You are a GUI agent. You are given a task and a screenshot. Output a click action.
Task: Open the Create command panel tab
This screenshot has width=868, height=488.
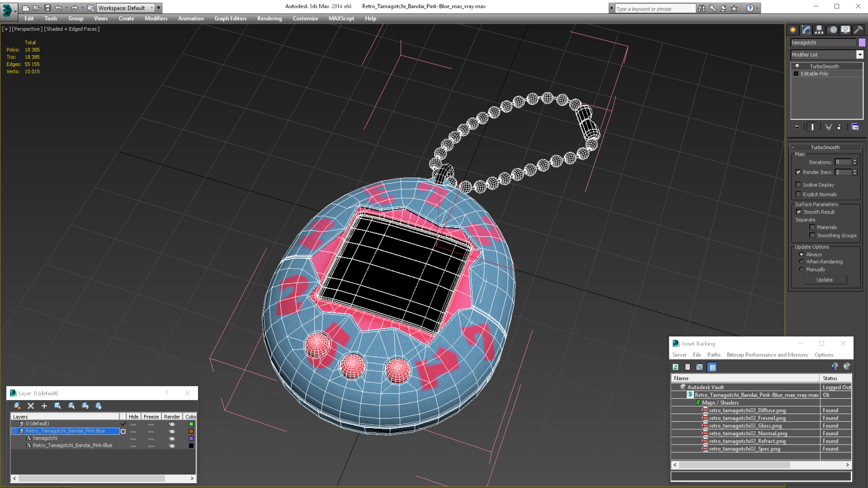(793, 30)
